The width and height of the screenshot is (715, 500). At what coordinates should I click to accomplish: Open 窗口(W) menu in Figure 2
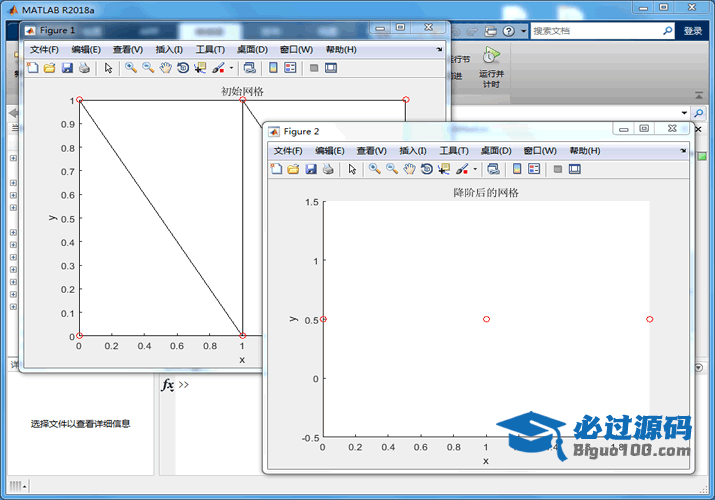pos(540,151)
